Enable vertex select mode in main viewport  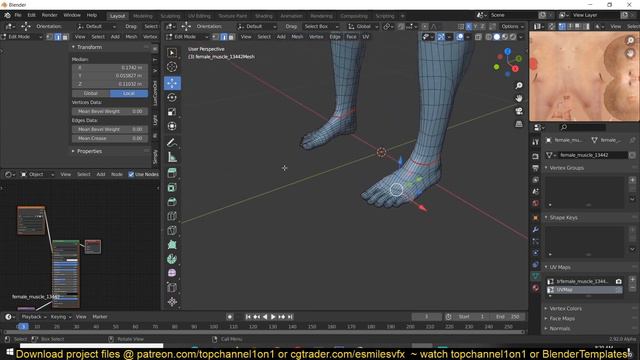[216, 37]
